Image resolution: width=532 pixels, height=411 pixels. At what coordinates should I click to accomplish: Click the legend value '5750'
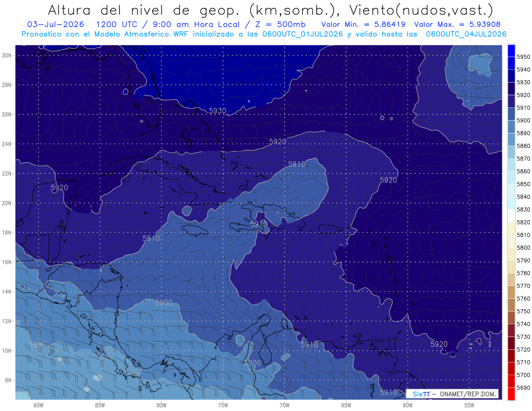pos(524,311)
